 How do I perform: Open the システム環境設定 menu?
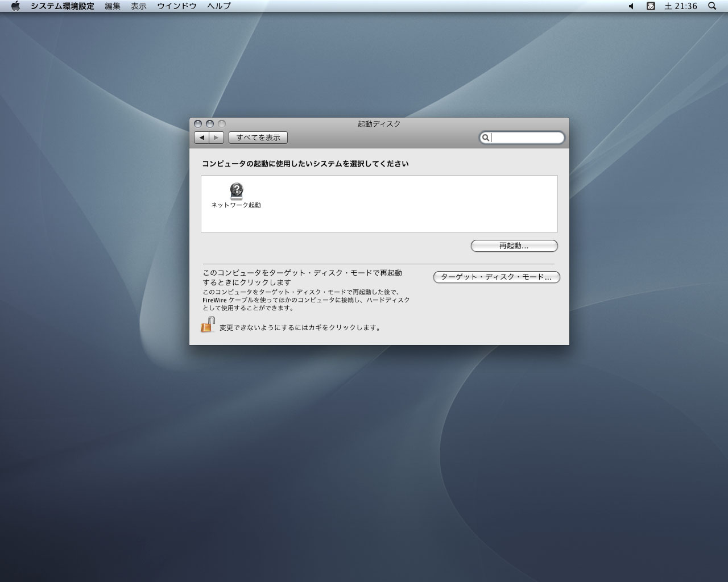tap(63, 6)
